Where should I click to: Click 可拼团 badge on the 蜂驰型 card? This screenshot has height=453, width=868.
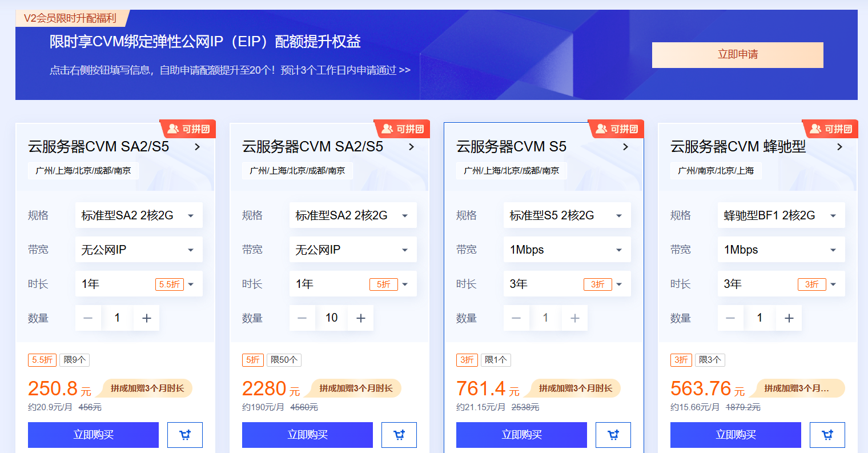click(x=830, y=129)
